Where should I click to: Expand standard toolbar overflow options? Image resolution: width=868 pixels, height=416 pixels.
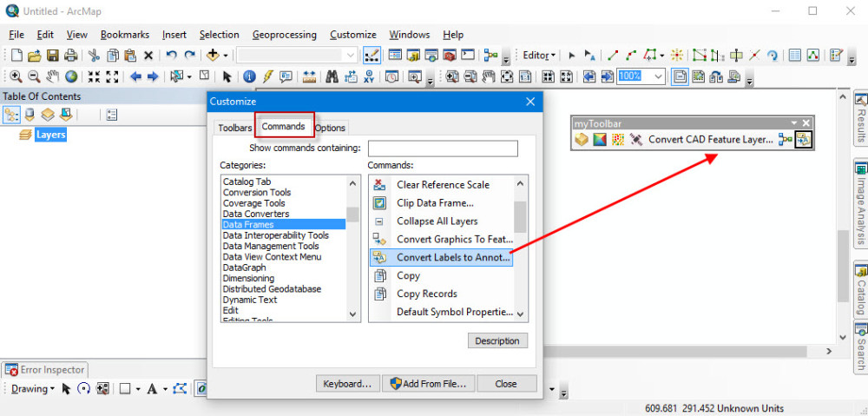506,57
